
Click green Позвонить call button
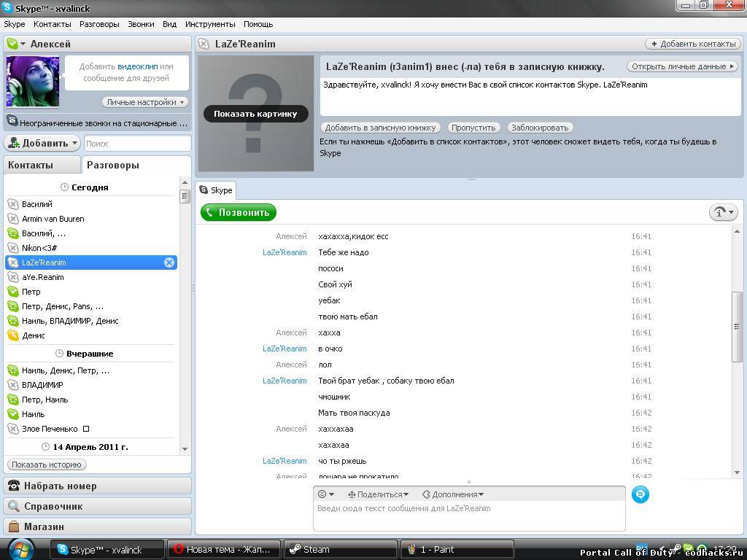click(x=239, y=212)
